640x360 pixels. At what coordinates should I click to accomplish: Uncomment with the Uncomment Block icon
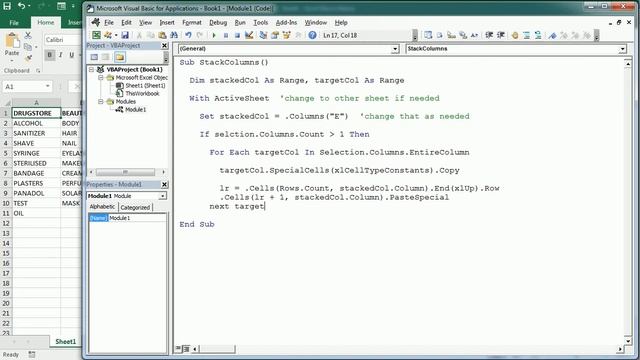pyautogui.click(x=538, y=35)
